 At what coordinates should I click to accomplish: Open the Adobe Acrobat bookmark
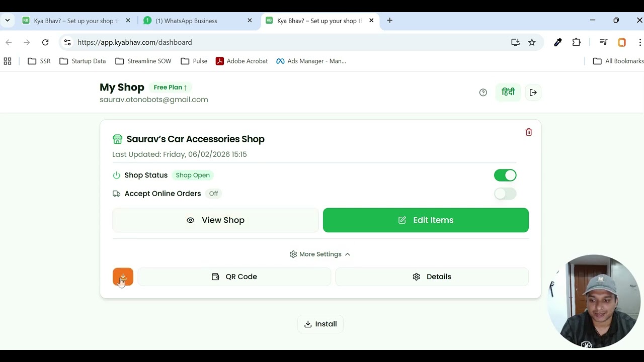tap(242, 61)
